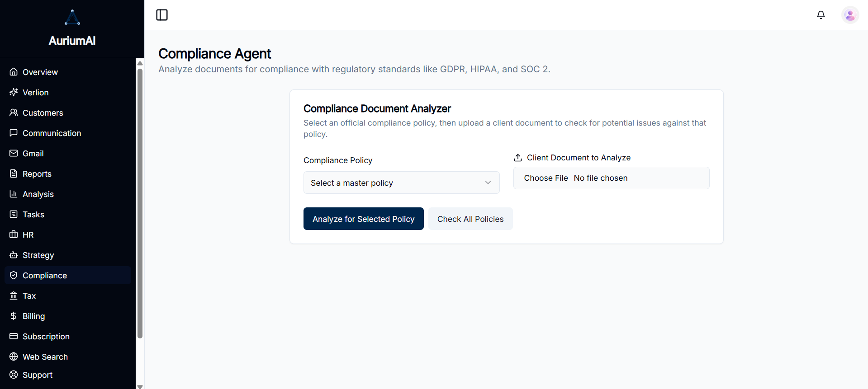Click the sidebar scrollbar down arrow
Viewport: 868px width, 389px height.
[x=140, y=386]
